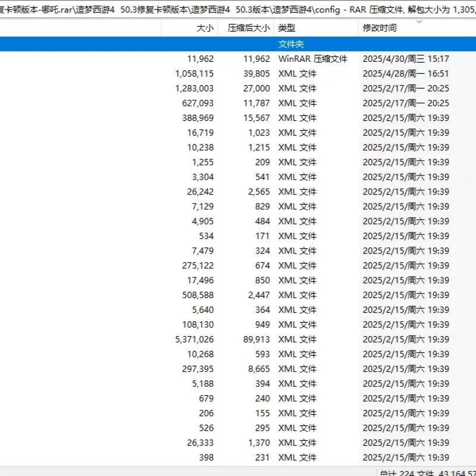Select the file with size 108,130
The width and height of the screenshot is (476, 476).
198,325
